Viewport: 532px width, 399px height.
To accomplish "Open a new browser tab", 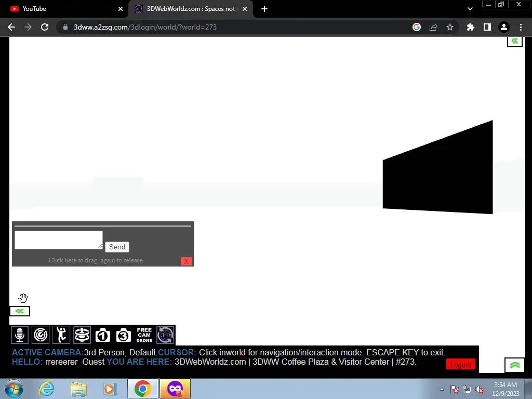I will [264, 9].
